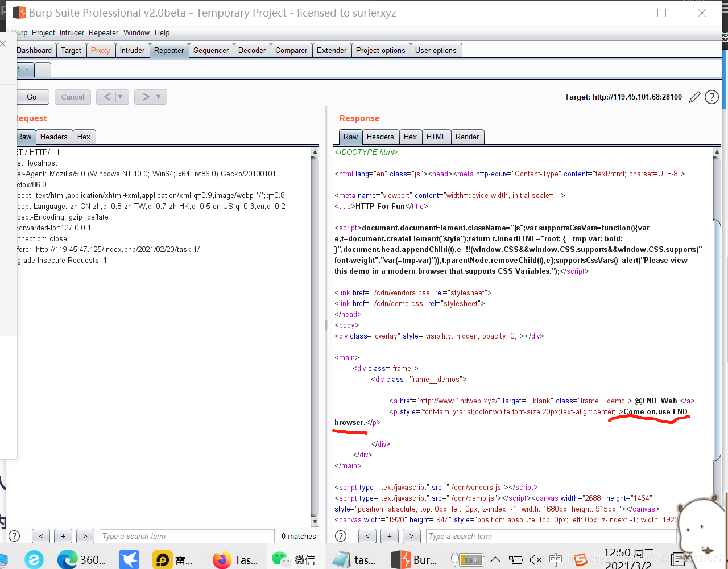
Task: Go to previous match in response search
Action: coord(367,536)
